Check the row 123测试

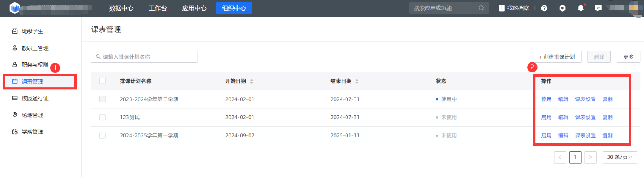click(103, 117)
